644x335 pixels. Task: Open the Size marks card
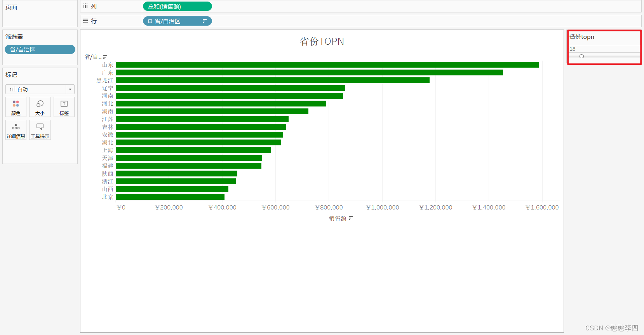pos(40,107)
